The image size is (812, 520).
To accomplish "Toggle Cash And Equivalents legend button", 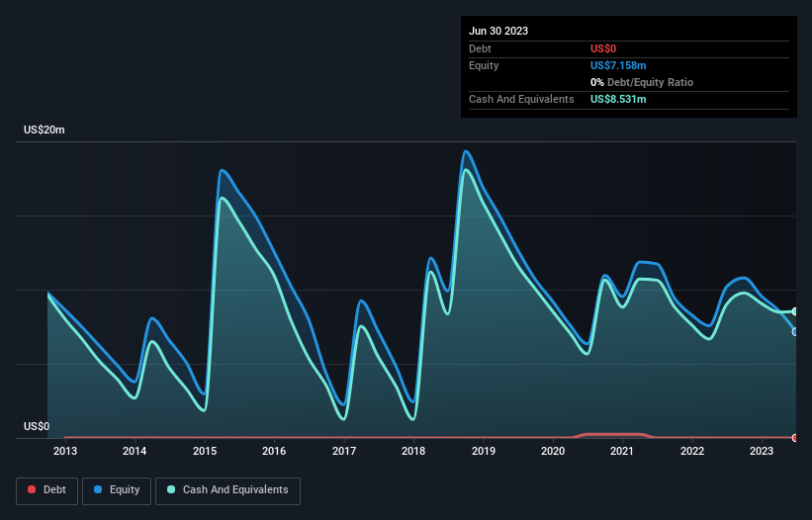I will point(227,490).
